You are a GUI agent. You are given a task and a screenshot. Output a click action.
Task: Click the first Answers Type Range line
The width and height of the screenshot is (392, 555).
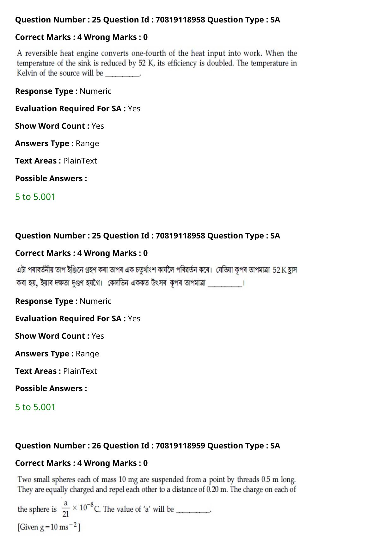pos(57,143)
